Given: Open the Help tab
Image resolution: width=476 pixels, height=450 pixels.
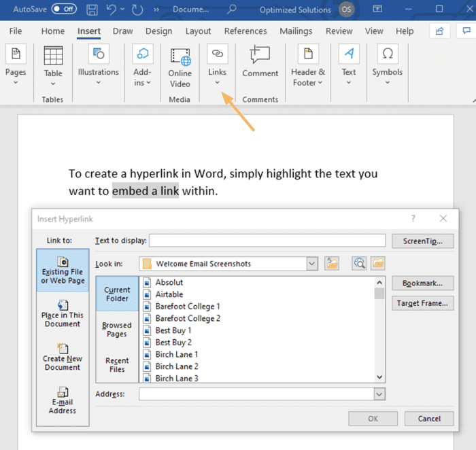Looking at the screenshot, I should coord(405,31).
